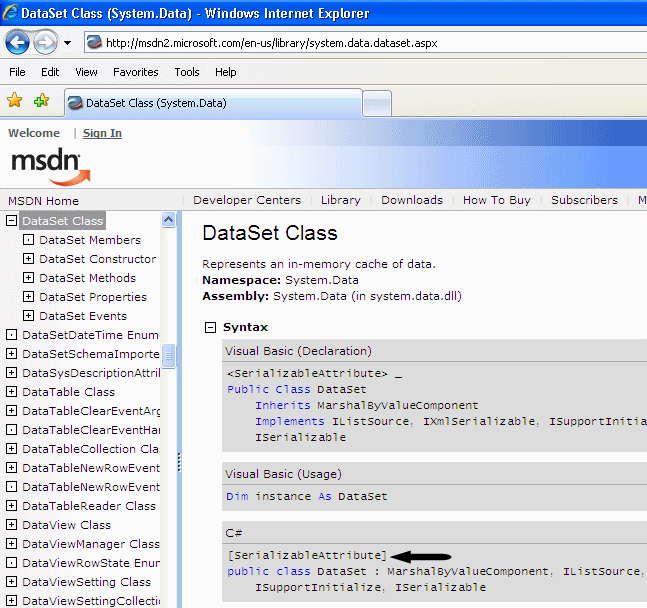Image resolution: width=647 pixels, height=608 pixels.
Task: Click the pane splitter grip handle
Action: click(179, 462)
